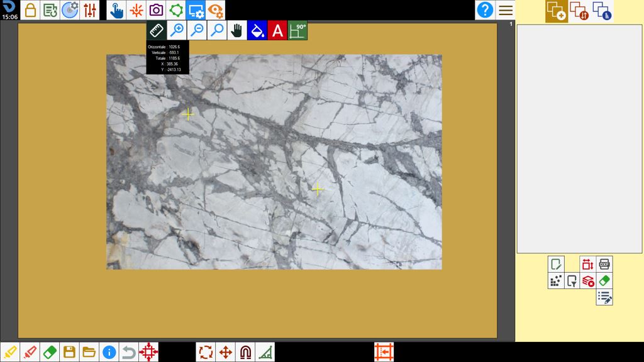Click the camera capture icon
644x362 pixels.
point(156,10)
